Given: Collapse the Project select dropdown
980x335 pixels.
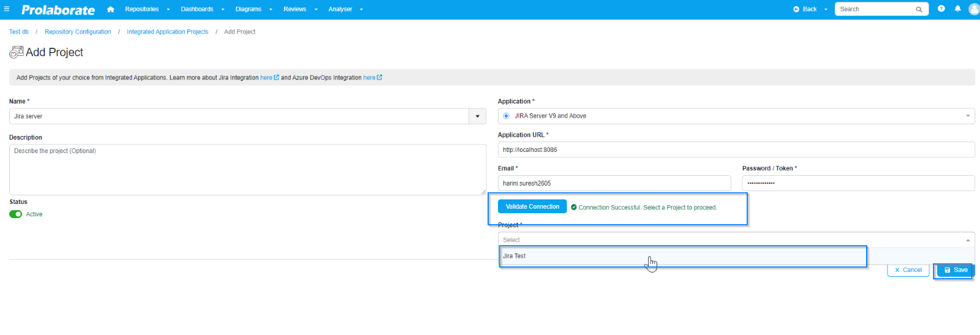Looking at the screenshot, I should (x=968, y=240).
